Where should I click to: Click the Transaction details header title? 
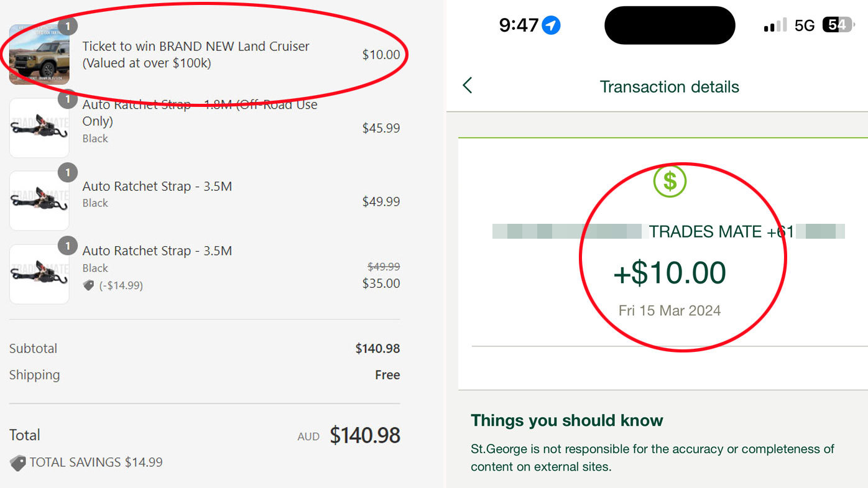669,86
